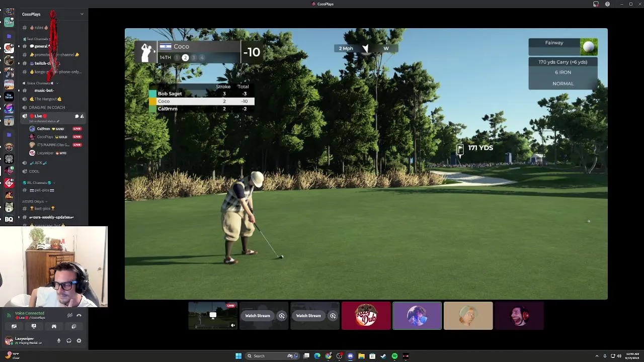Turn on camera in voice panel
The height and width of the screenshot is (362, 644).
coord(14,326)
